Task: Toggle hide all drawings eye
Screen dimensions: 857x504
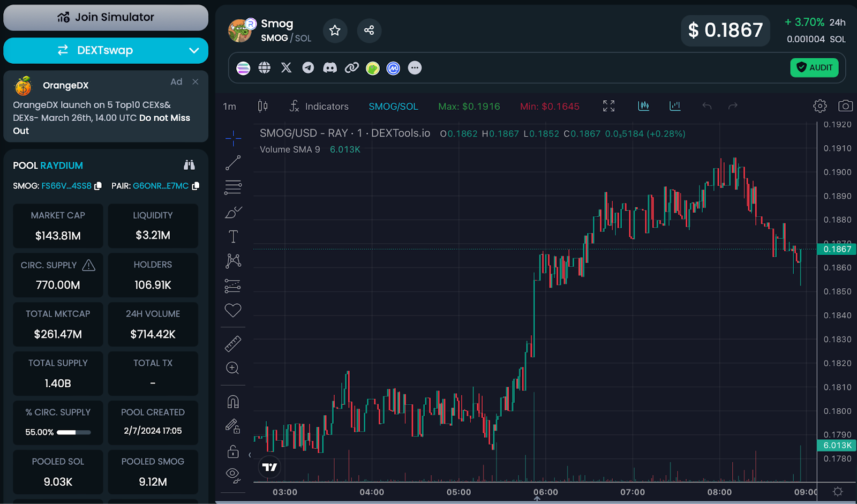Action: click(x=233, y=475)
